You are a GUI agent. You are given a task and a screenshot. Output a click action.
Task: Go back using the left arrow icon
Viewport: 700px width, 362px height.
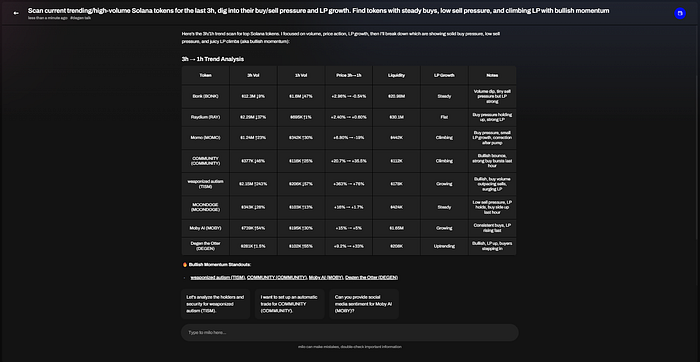coord(16,13)
